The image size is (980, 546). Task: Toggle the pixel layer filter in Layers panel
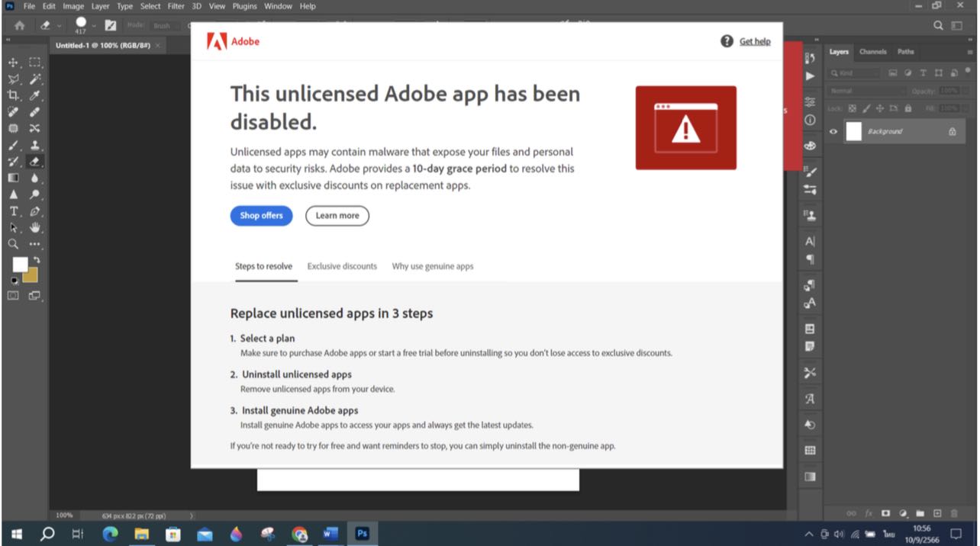[x=891, y=73]
